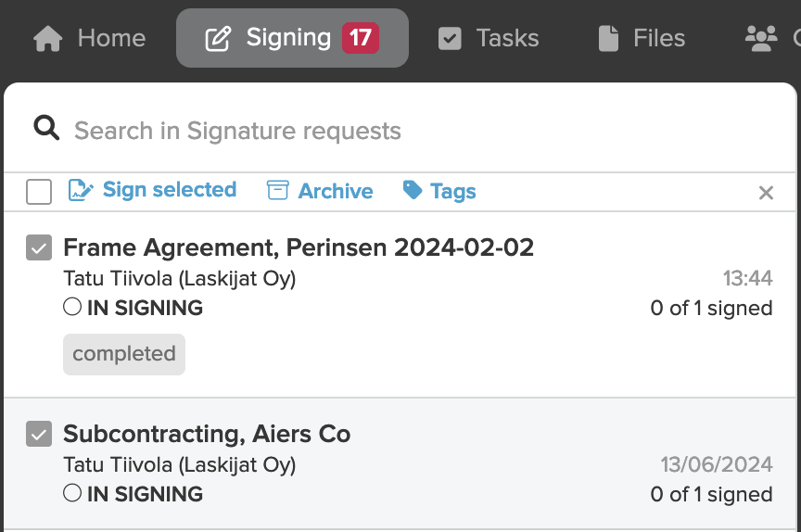801x532 pixels.
Task: Click the Tasks checkmark icon
Action: tap(450, 39)
